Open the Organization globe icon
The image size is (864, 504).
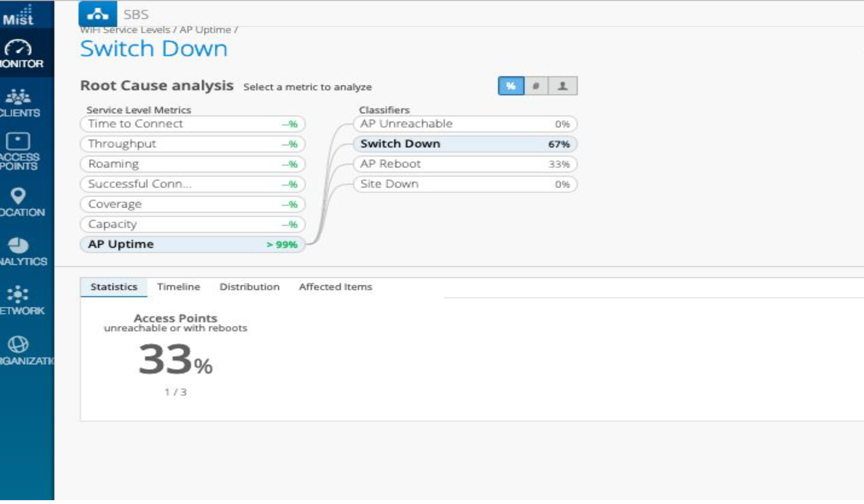(19, 350)
